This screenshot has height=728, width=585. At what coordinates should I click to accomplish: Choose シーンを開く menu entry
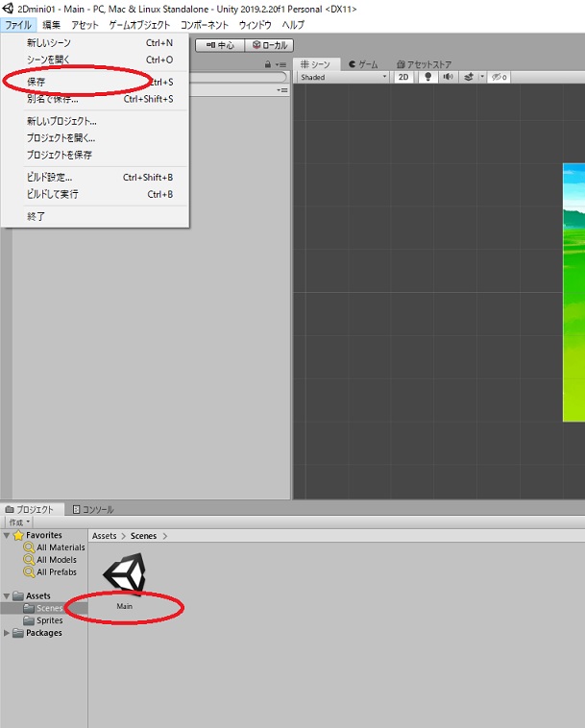click(x=95, y=60)
